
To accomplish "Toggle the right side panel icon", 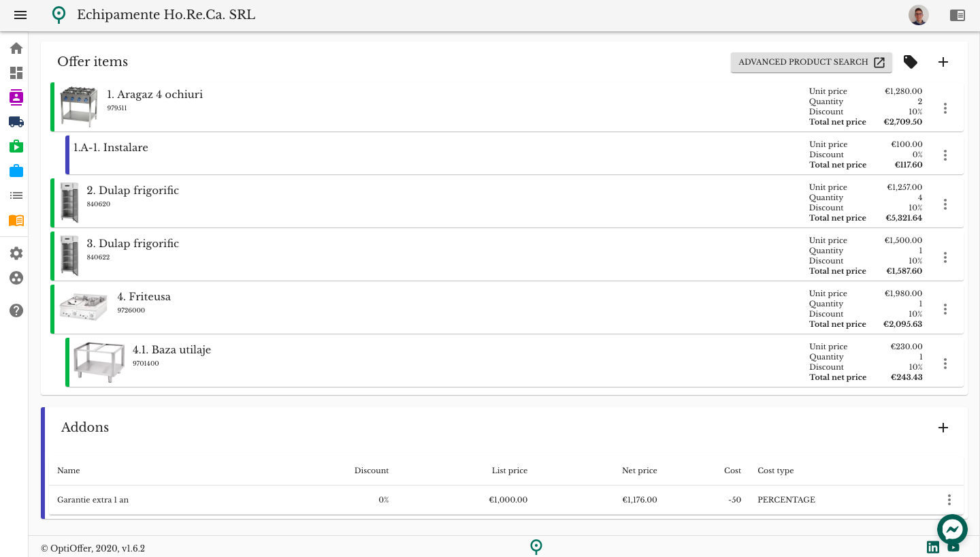I will point(958,15).
